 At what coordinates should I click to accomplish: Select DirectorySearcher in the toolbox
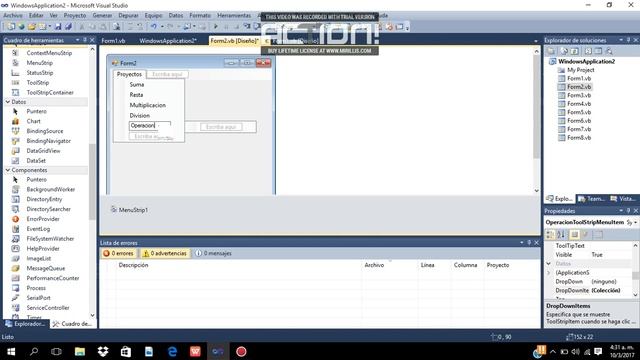tap(49, 209)
